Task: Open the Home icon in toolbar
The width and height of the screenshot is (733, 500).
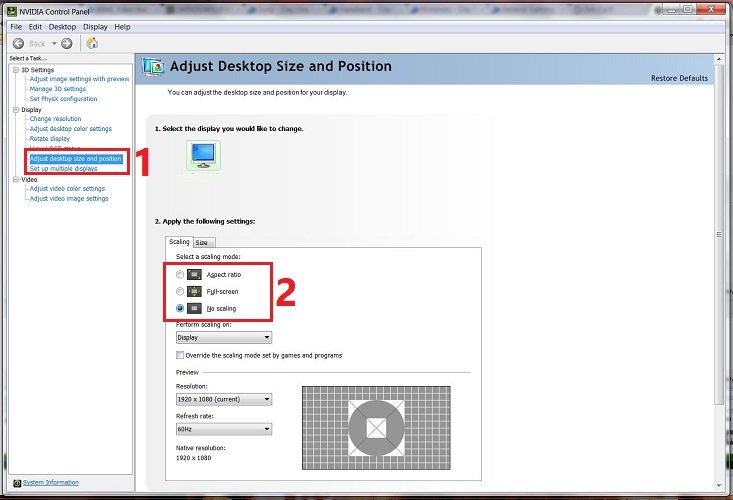Action: [x=93, y=43]
